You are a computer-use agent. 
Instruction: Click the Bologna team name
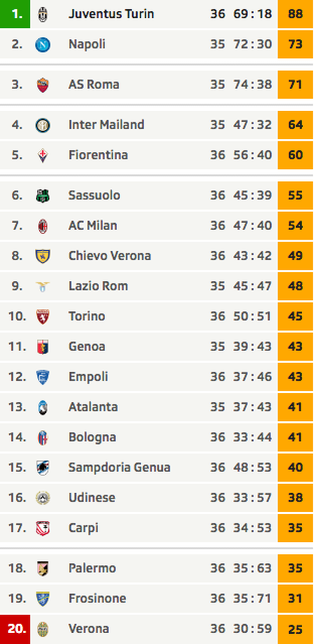pos(92,437)
